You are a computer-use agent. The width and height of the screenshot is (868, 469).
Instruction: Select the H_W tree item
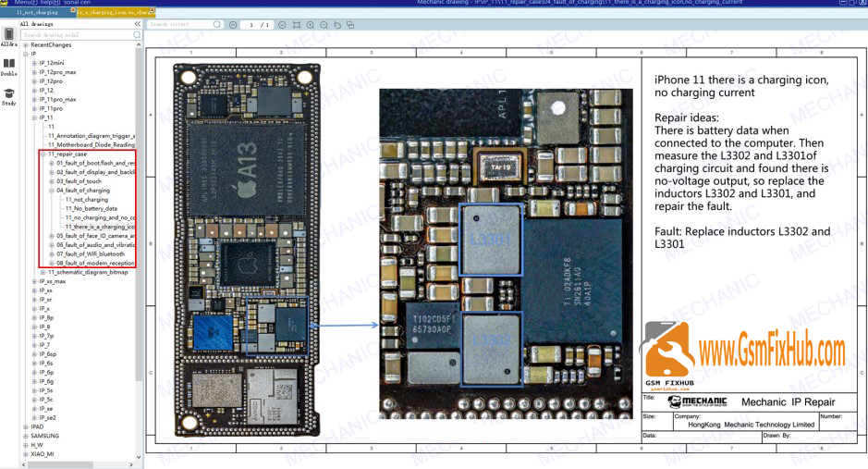point(37,445)
